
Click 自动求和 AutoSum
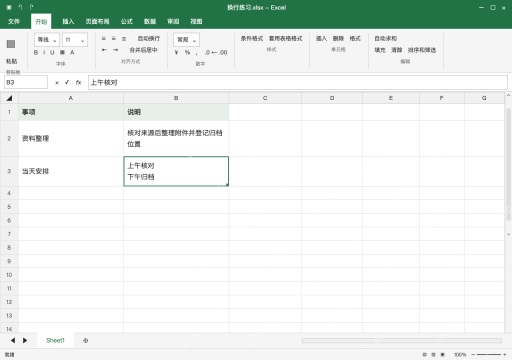386,39
